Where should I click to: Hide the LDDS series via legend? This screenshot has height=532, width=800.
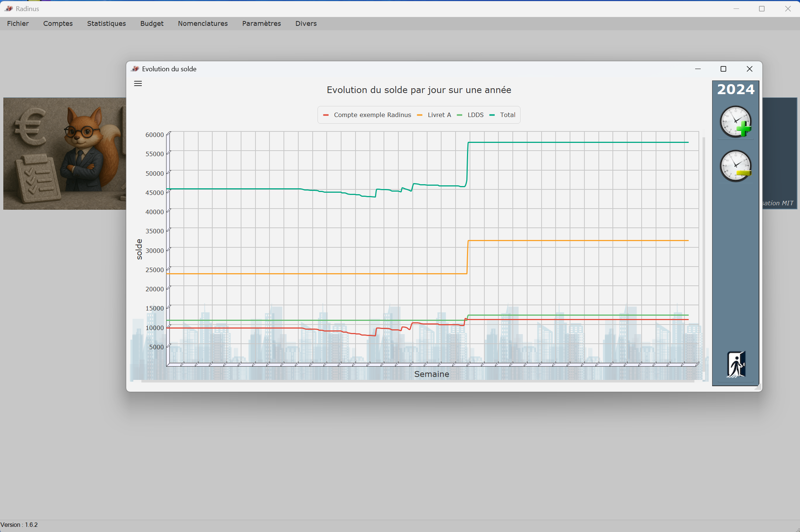pos(475,115)
